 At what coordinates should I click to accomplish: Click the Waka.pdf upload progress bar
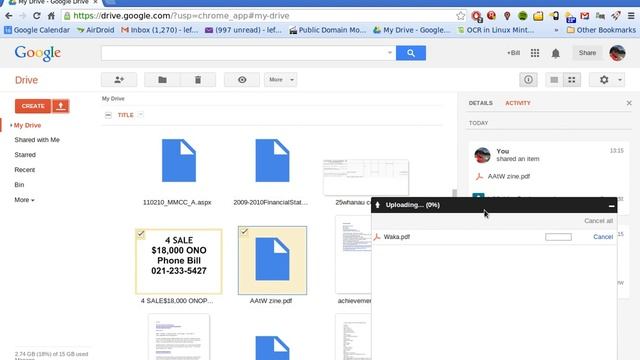558,237
